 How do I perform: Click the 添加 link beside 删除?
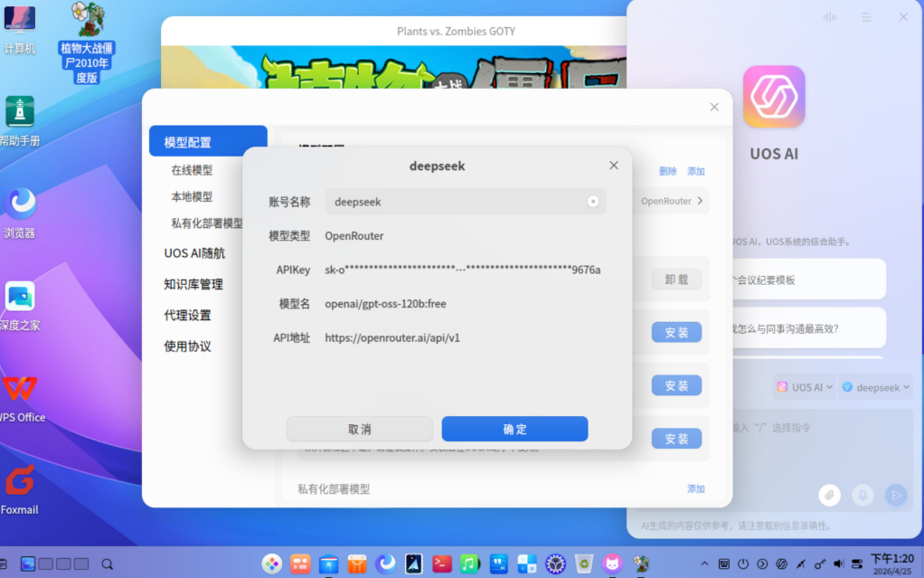(696, 171)
